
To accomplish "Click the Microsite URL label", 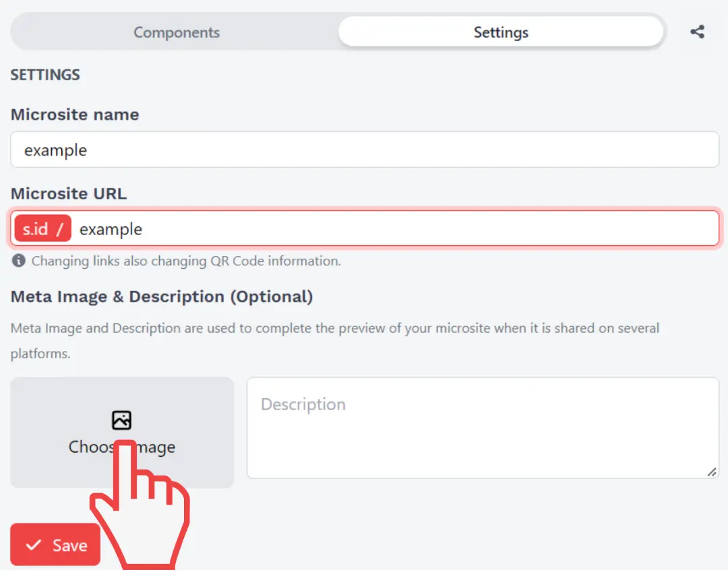I will pyautogui.click(x=69, y=193).
